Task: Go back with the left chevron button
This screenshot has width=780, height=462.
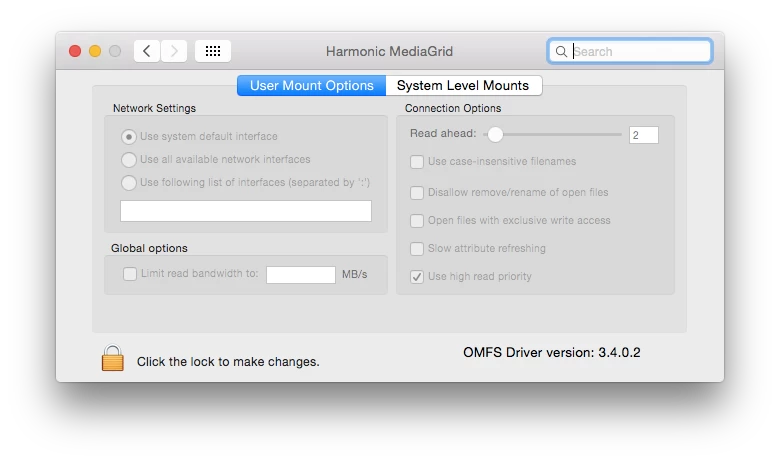Action: click(147, 51)
